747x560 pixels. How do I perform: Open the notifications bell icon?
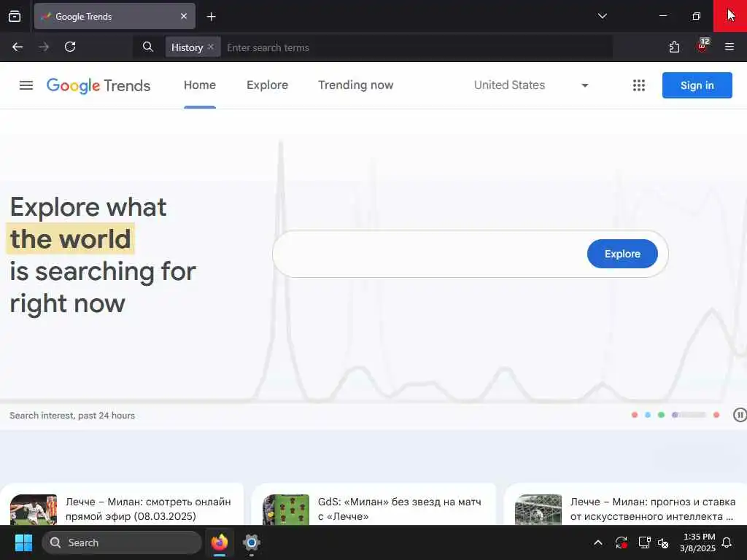727,542
